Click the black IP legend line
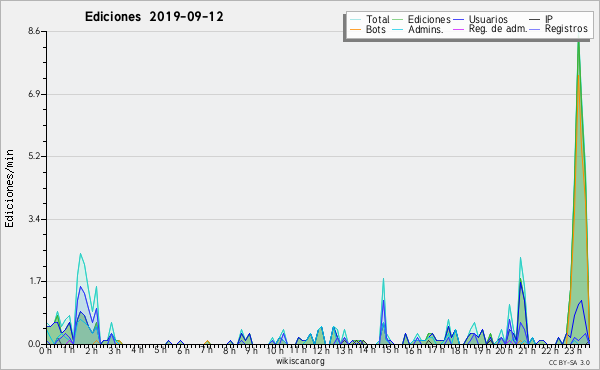The width and height of the screenshot is (600, 370). (x=535, y=20)
